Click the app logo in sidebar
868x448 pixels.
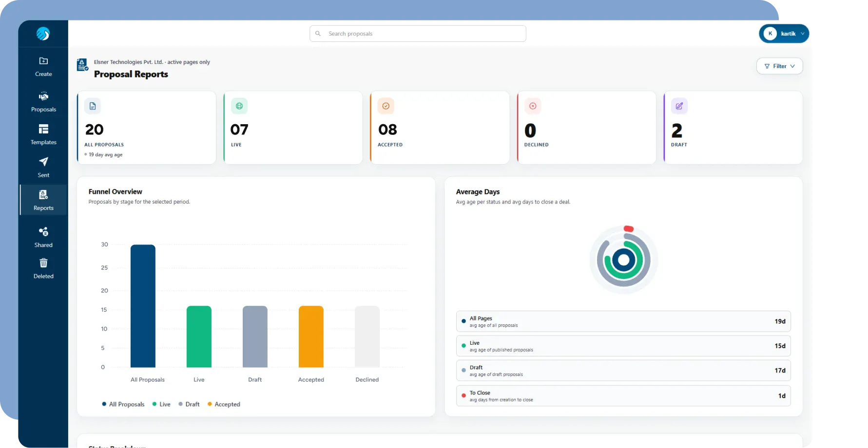[43, 34]
